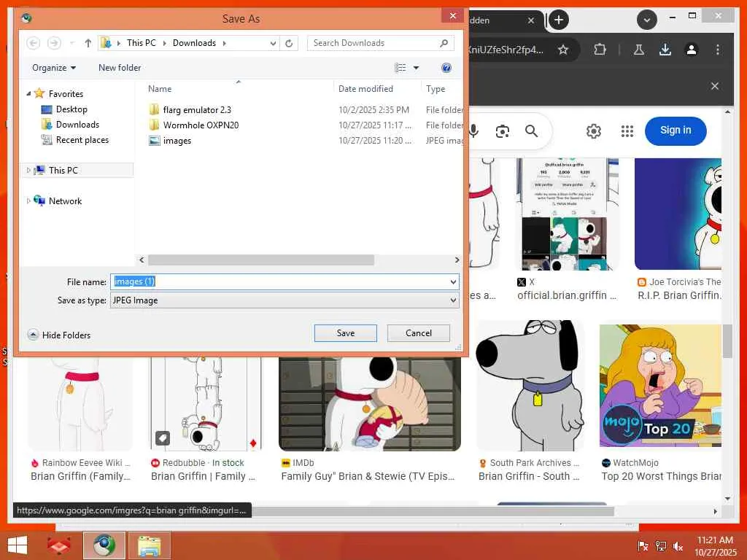
Task: Open the official.brian.griffin result link
Action: tap(567, 295)
